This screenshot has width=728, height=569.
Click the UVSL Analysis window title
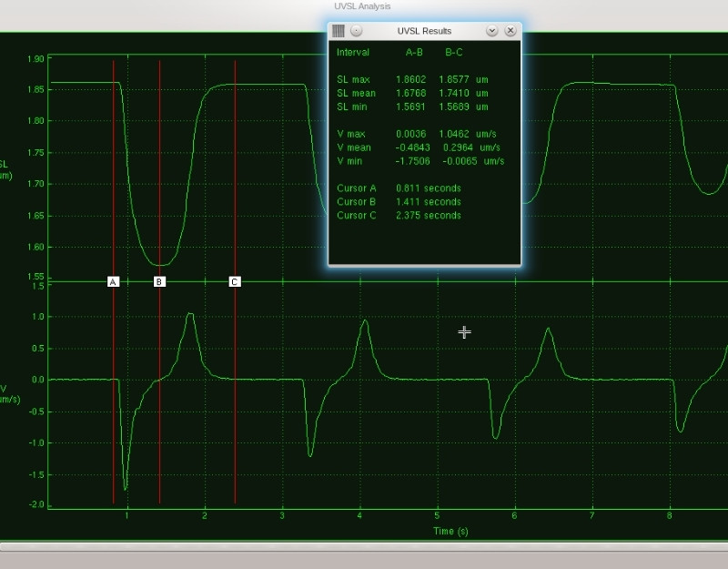[362, 6]
